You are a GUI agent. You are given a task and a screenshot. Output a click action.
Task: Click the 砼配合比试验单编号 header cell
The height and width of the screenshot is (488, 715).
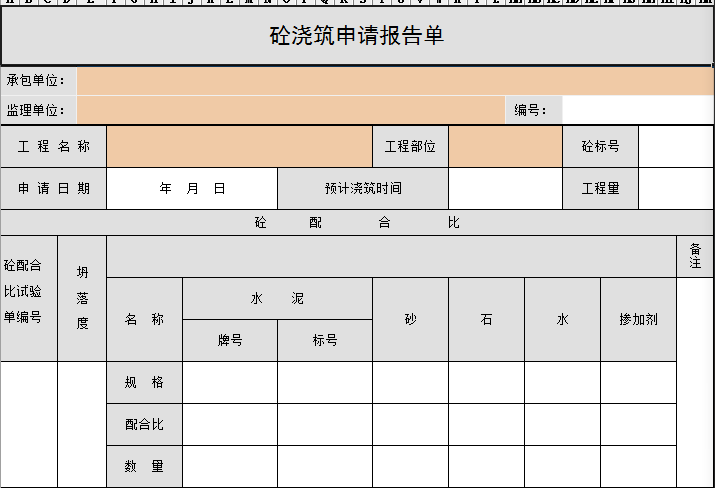(29, 299)
